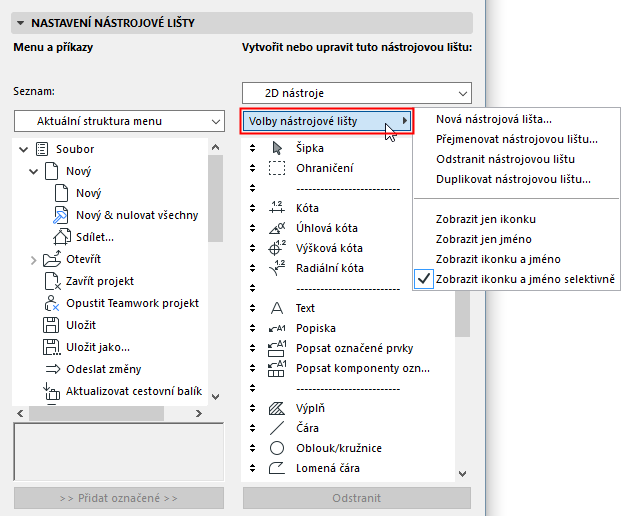Open the 2D nástroje toolbar dropdown
This screenshot has width=622, height=516.
point(356,93)
